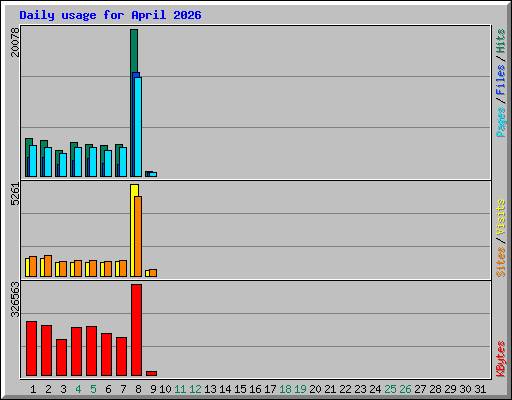The height and width of the screenshot is (400, 512).
Task: Select the yellow Visits bar for day 8
Action: pyautogui.click(x=134, y=230)
